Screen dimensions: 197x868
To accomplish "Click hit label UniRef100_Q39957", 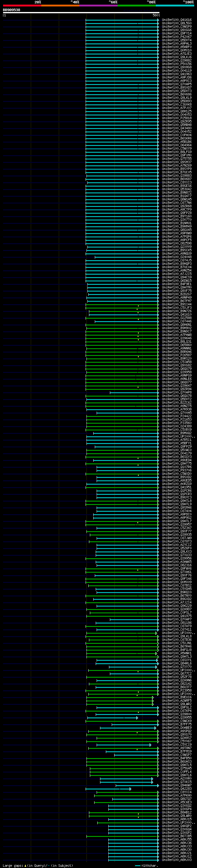I will pos(177,524).
